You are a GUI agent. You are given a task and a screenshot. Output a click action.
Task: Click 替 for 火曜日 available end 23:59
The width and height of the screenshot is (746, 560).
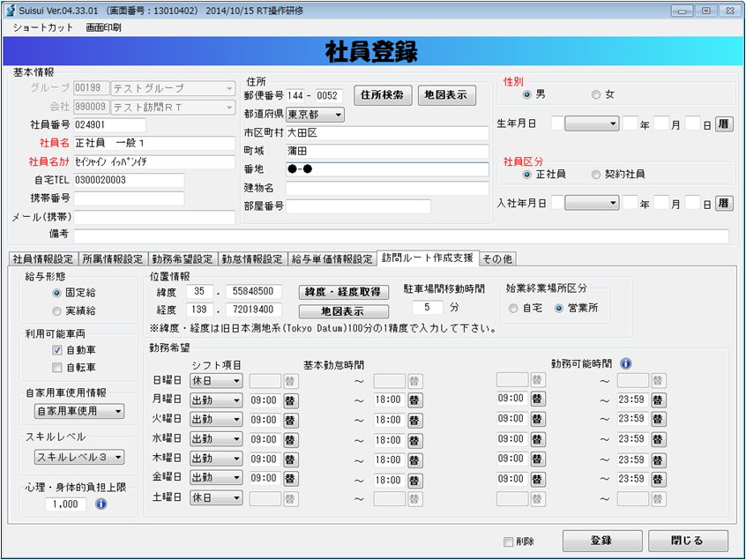pos(658,419)
